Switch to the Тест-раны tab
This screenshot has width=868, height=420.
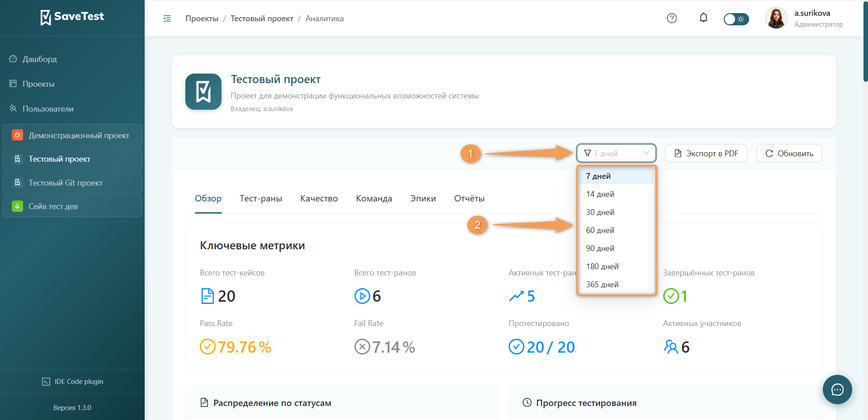[x=261, y=198]
